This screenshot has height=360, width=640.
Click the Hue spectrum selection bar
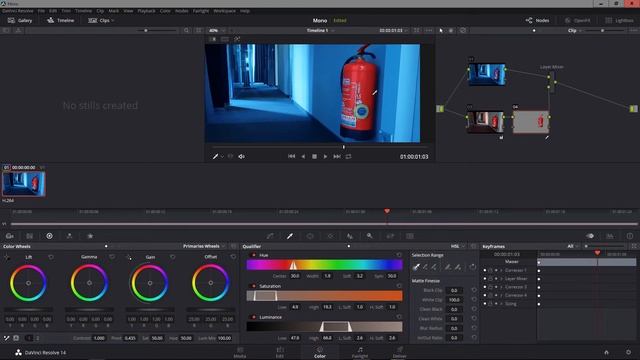[x=324, y=265]
